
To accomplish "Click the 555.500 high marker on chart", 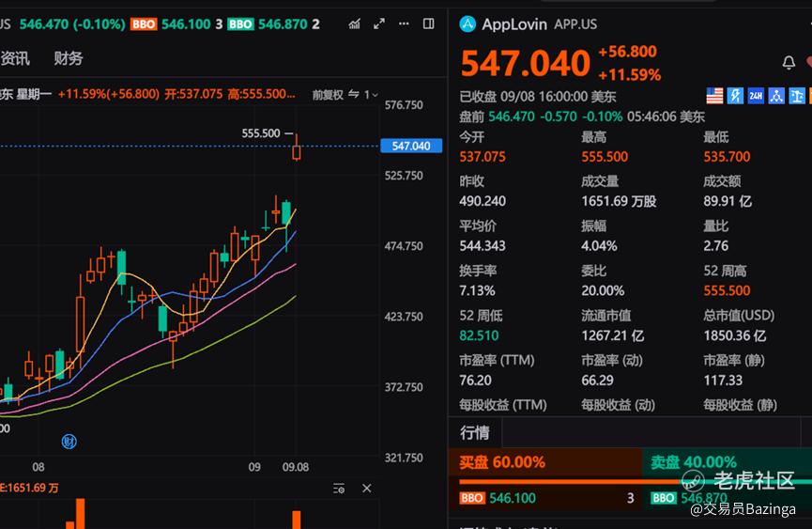I will click(x=260, y=133).
